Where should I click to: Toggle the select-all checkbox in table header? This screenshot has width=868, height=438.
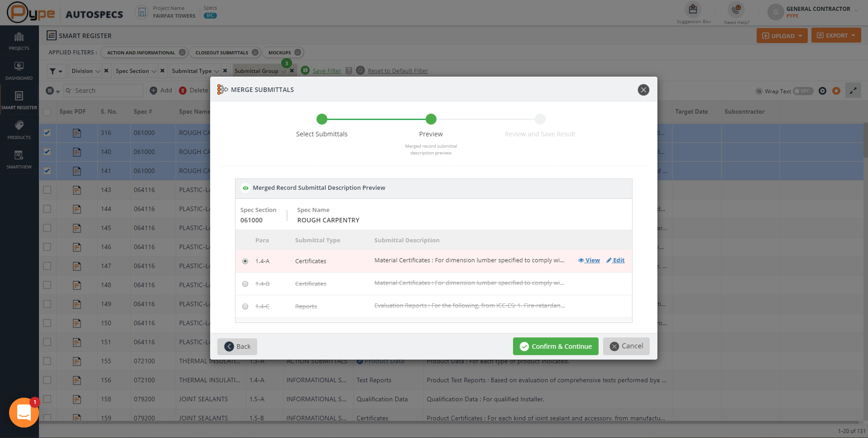point(47,112)
